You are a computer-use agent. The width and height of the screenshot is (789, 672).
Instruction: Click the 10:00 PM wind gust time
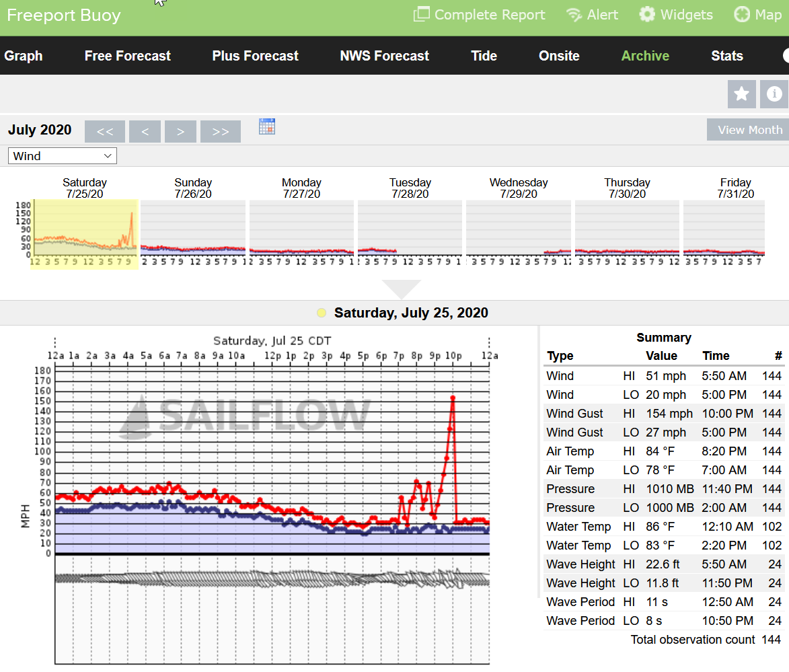(728, 414)
